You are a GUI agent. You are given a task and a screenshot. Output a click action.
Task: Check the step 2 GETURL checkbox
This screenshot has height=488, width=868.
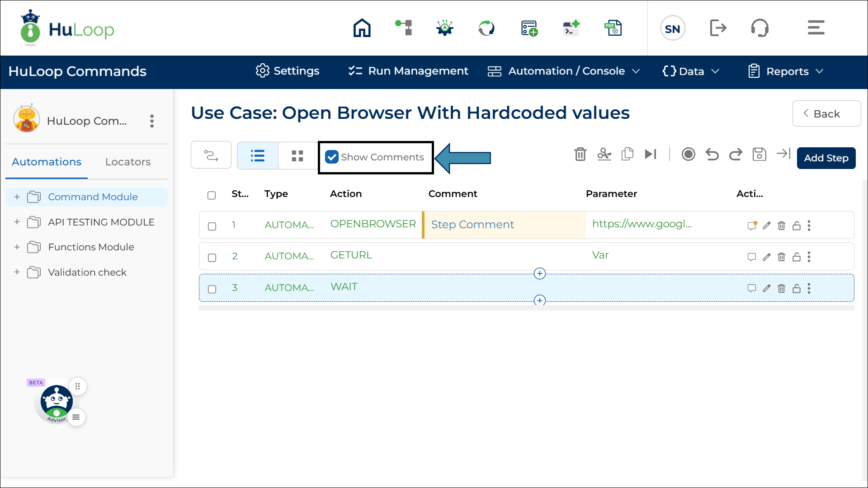point(212,258)
